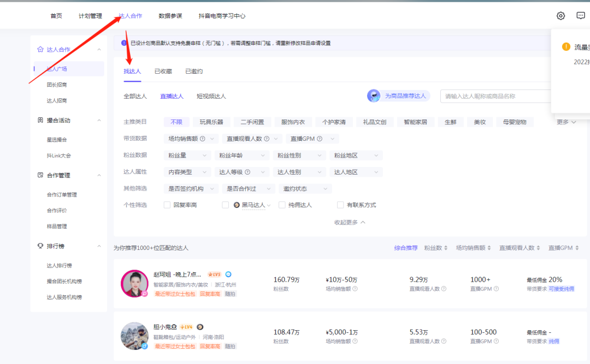The width and height of the screenshot is (590, 364).
Task: Click the 黑马达人 badge icon
Action: 237,205
